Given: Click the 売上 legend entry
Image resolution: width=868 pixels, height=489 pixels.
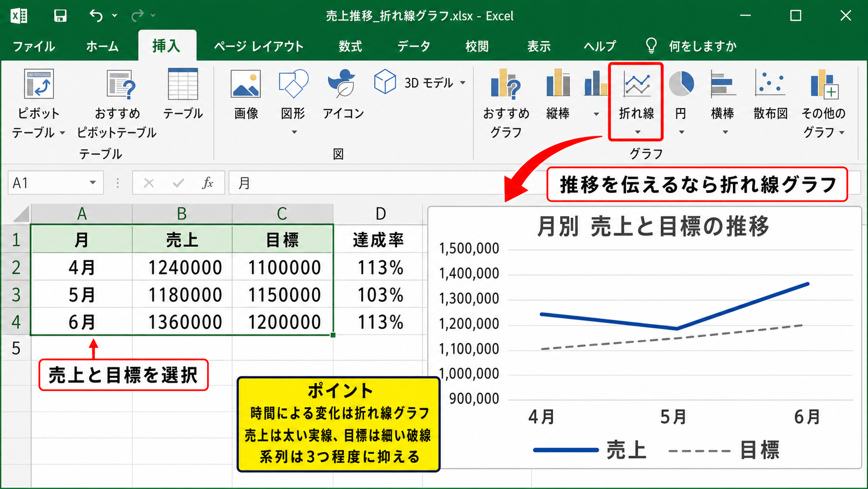Looking at the screenshot, I should pos(591,450).
